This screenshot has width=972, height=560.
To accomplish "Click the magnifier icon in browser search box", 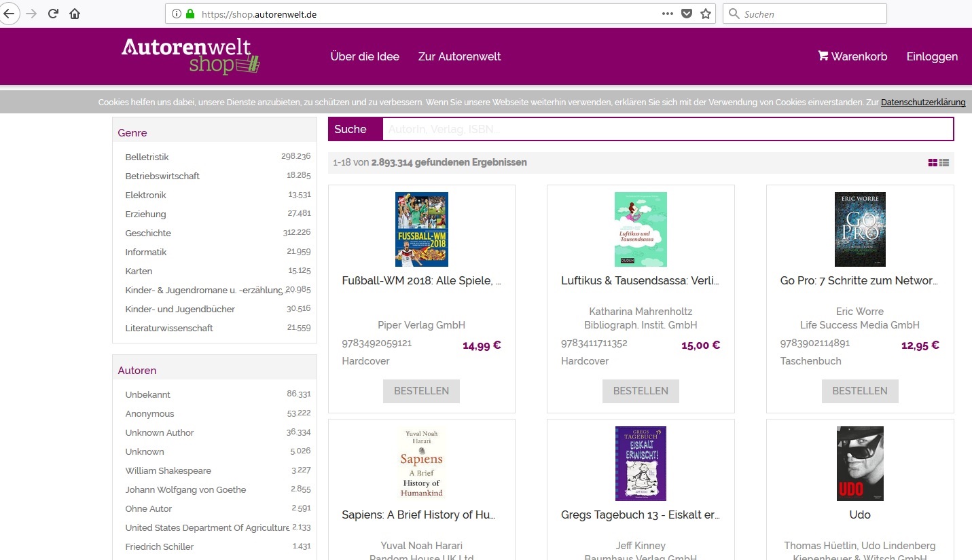I will pyautogui.click(x=734, y=14).
